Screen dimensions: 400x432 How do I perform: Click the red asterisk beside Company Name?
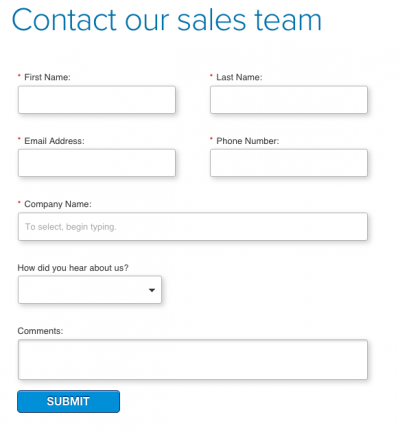(x=19, y=202)
